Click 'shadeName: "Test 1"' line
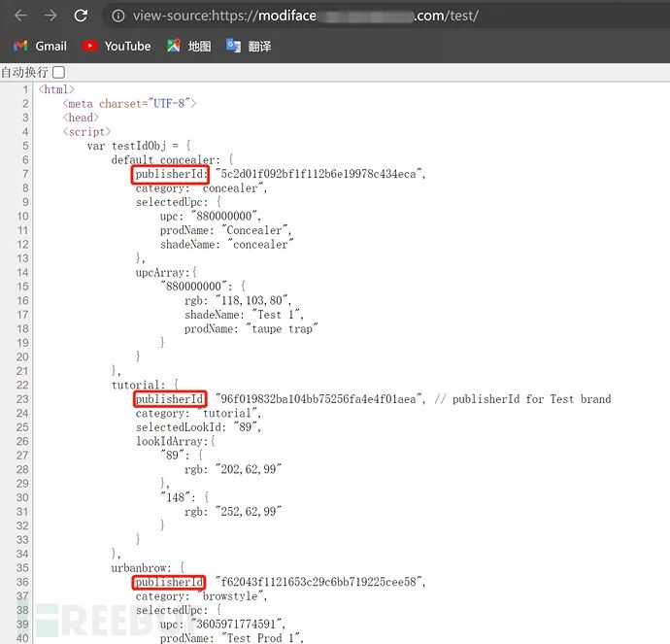Image resolution: width=670 pixels, height=644 pixels. pos(244,315)
